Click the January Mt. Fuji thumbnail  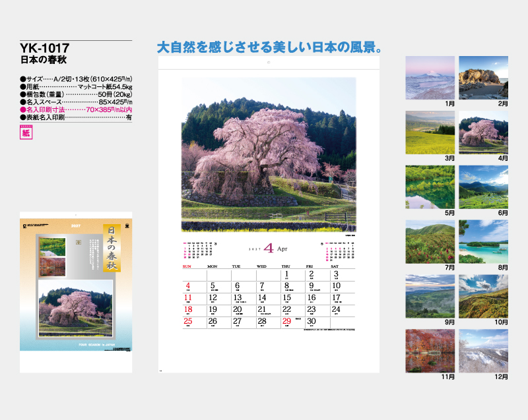430,78
